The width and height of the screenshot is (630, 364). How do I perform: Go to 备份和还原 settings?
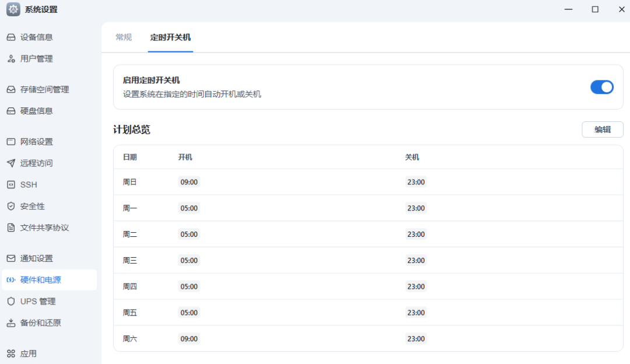(x=40, y=323)
